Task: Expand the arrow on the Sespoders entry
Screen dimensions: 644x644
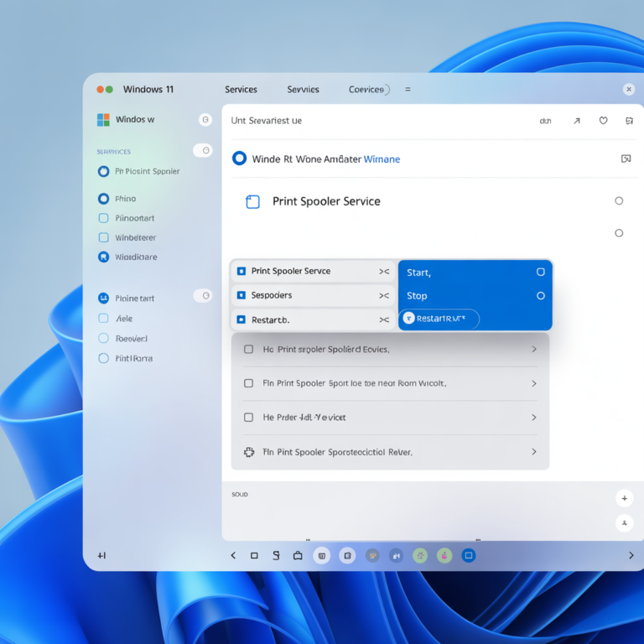Action: [x=384, y=296]
